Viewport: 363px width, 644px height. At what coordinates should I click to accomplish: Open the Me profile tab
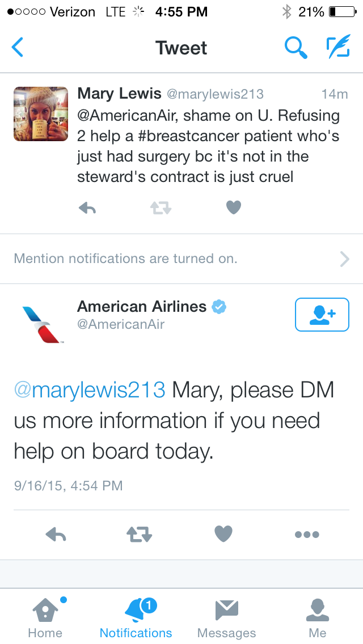click(x=318, y=617)
